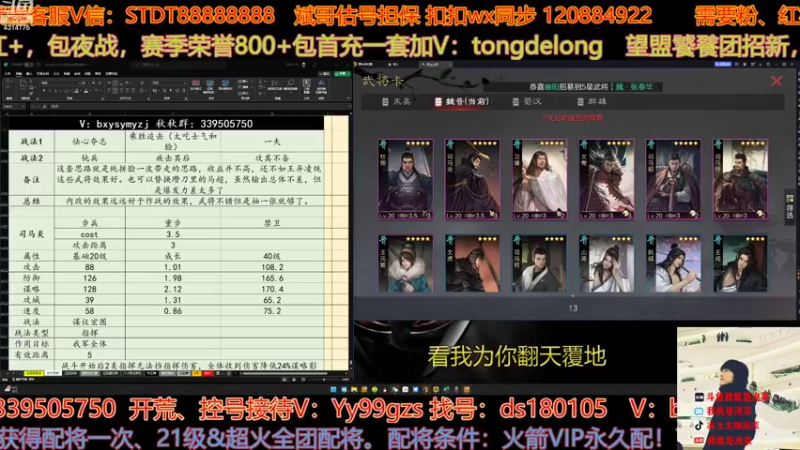
Task: Click the AutoSum sigma icon
Action: (x=261, y=81)
